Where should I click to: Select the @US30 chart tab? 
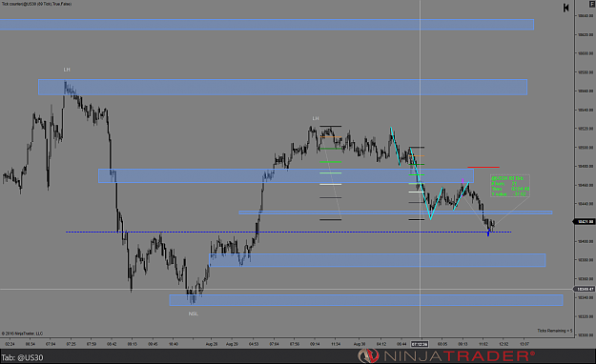(22, 357)
